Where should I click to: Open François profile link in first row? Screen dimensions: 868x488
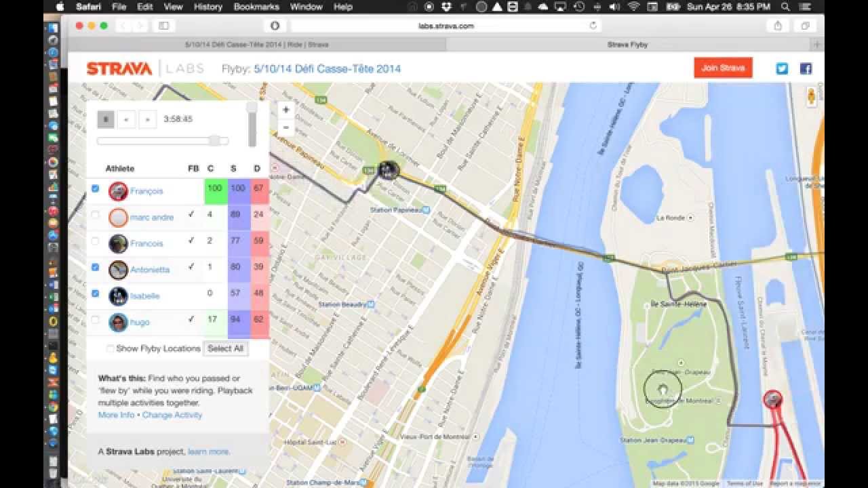pyautogui.click(x=146, y=191)
